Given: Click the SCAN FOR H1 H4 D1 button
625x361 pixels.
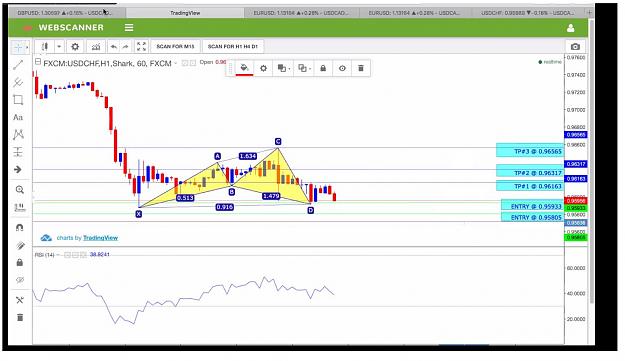Looking at the screenshot, I should click(233, 47).
